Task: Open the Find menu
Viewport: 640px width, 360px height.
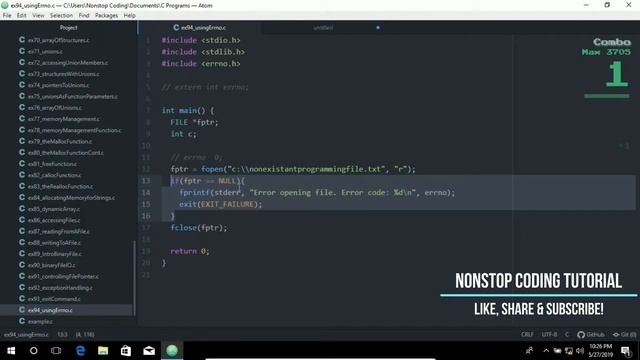Action: 84,16
